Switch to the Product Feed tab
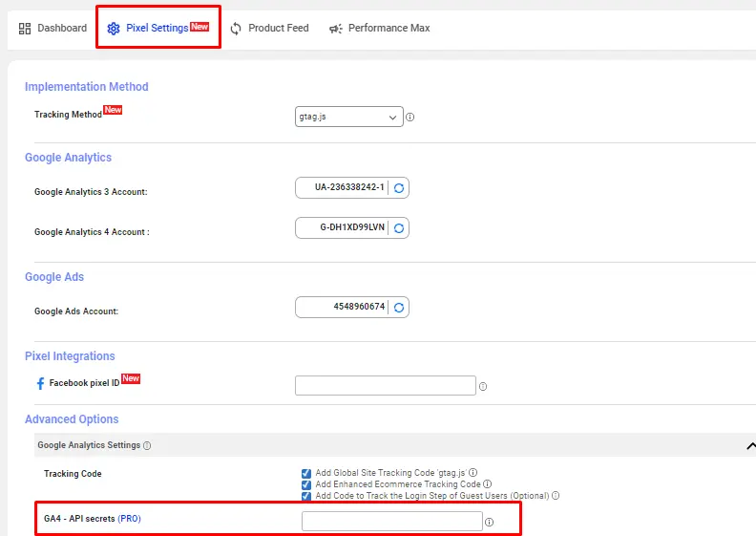The height and width of the screenshot is (536, 756). 269,28
